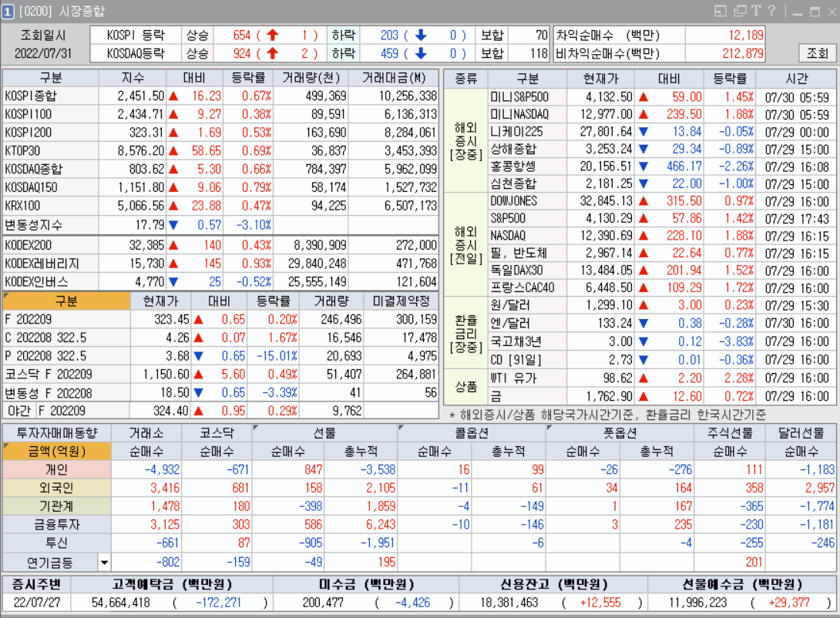
Task: Maximize the 시장종합 window
Action: (815, 12)
